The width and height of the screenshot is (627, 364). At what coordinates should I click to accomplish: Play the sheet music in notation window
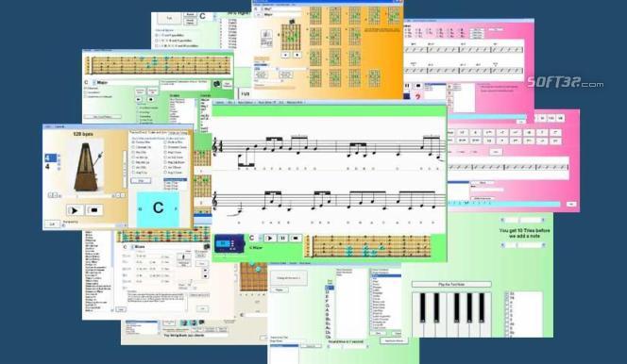[270, 238]
